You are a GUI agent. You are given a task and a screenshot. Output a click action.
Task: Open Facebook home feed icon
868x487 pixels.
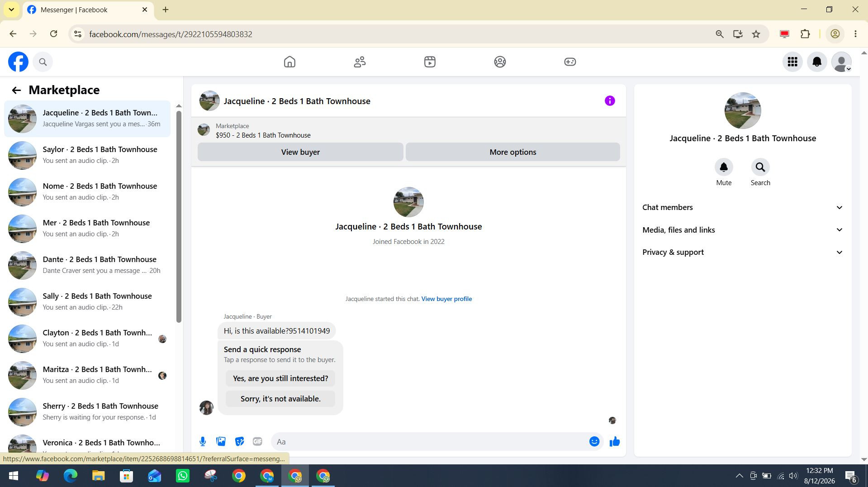pos(289,62)
